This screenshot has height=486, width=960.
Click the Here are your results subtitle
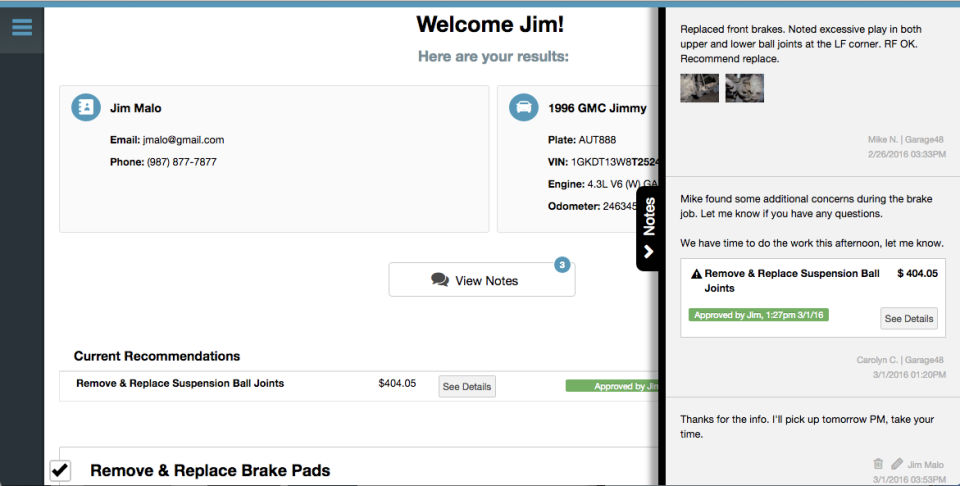493,56
